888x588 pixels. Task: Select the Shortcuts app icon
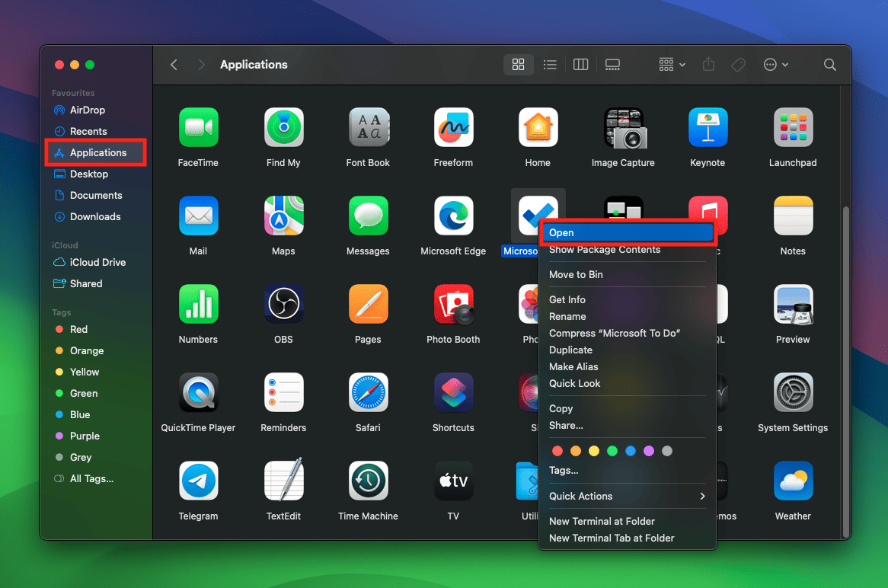point(453,392)
